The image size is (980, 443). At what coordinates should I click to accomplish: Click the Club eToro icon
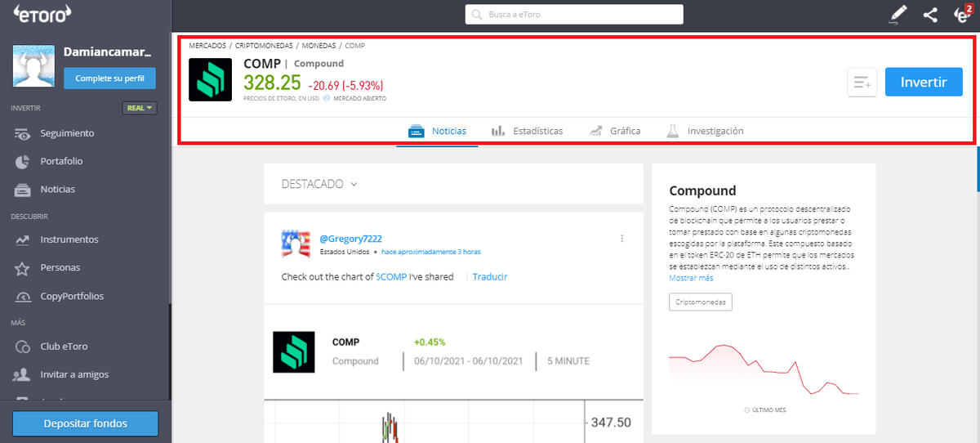tap(23, 347)
